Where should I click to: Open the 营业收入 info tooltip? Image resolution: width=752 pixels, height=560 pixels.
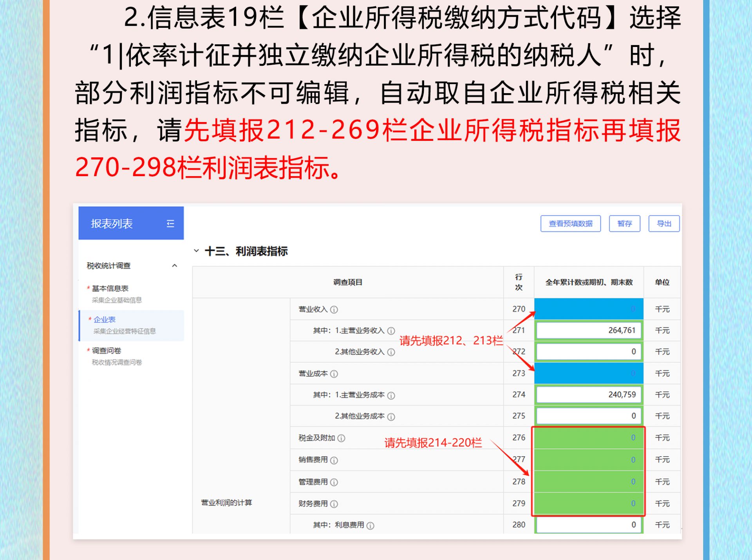click(334, 309)
